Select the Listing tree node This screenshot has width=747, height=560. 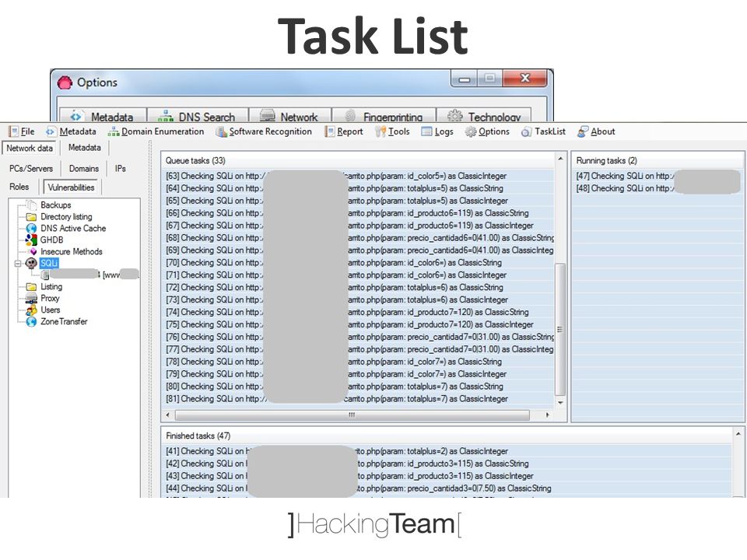click(x=51, y=287)
